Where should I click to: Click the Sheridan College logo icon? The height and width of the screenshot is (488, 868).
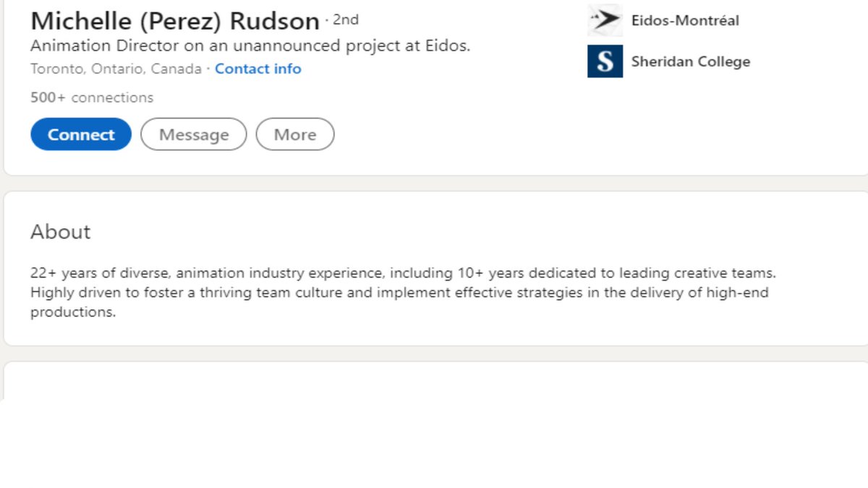pyautogui.click(x=605, y=61)
